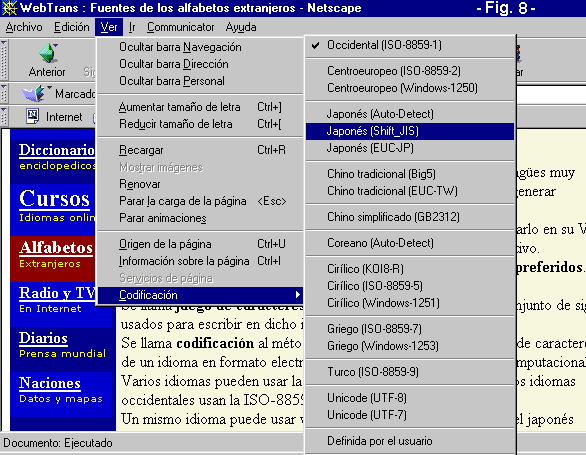
Task: Open the Cursos link
Action: click(55, 199)
